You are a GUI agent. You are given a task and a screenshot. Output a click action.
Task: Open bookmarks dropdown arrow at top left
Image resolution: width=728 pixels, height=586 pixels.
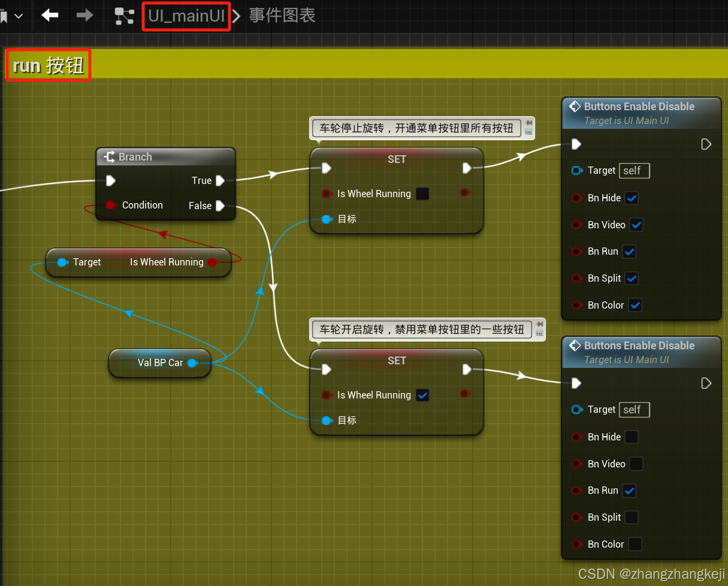point(19,16)
